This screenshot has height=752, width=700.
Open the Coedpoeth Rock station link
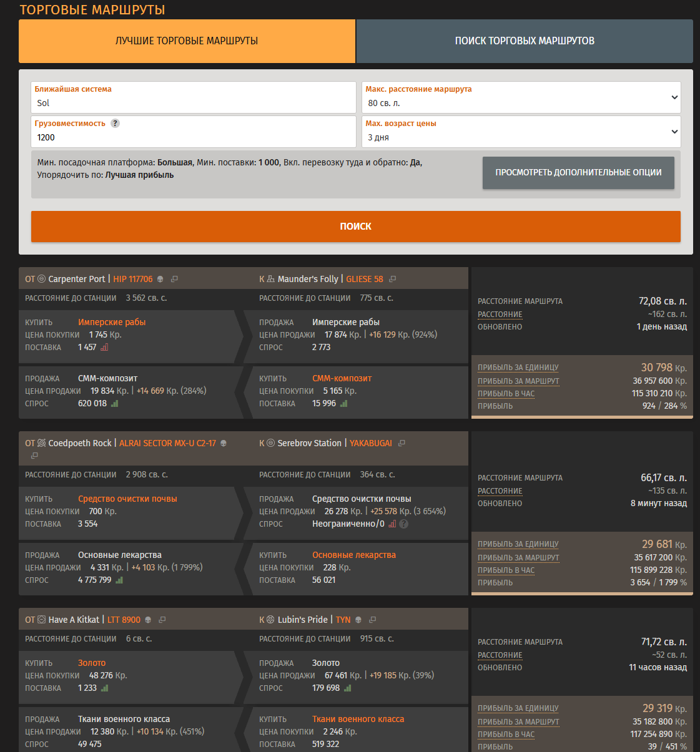click(80, 443)
